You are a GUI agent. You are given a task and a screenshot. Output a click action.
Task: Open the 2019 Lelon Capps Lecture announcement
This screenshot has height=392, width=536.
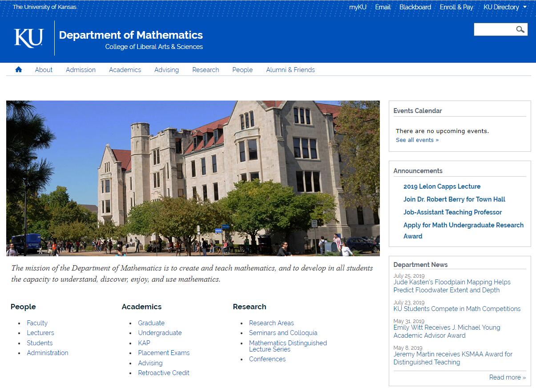(x=442, y=186)
